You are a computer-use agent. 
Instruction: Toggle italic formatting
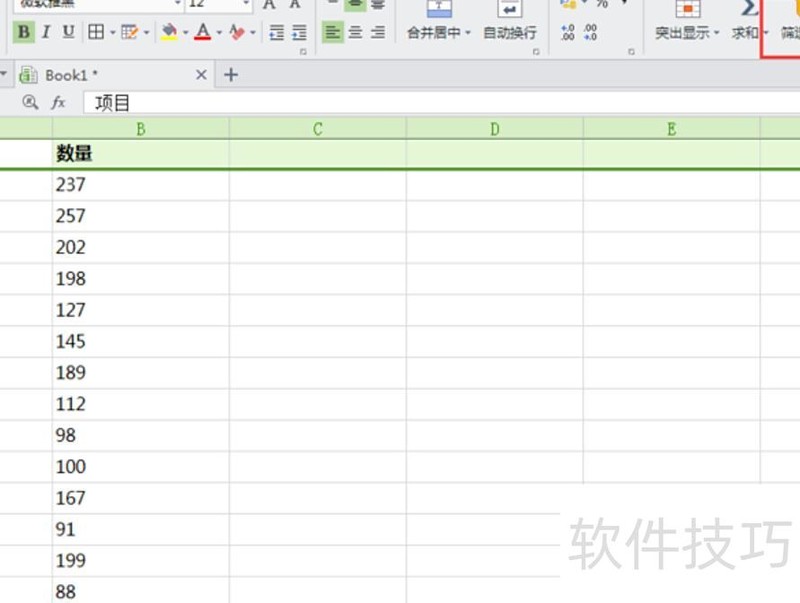pos(46,32)
